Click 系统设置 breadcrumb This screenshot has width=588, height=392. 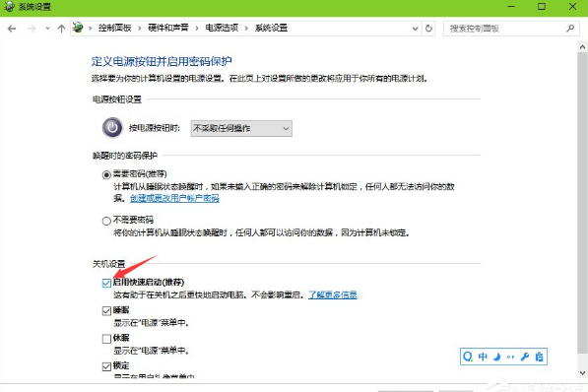tap(271, 28)
